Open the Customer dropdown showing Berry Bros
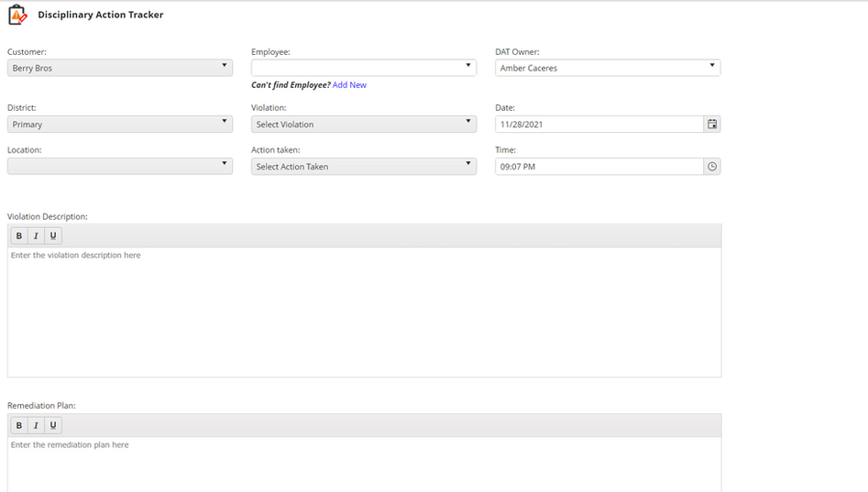Viewport: 868px width, 492px height. pyautogui.click(x=119, y=68)
